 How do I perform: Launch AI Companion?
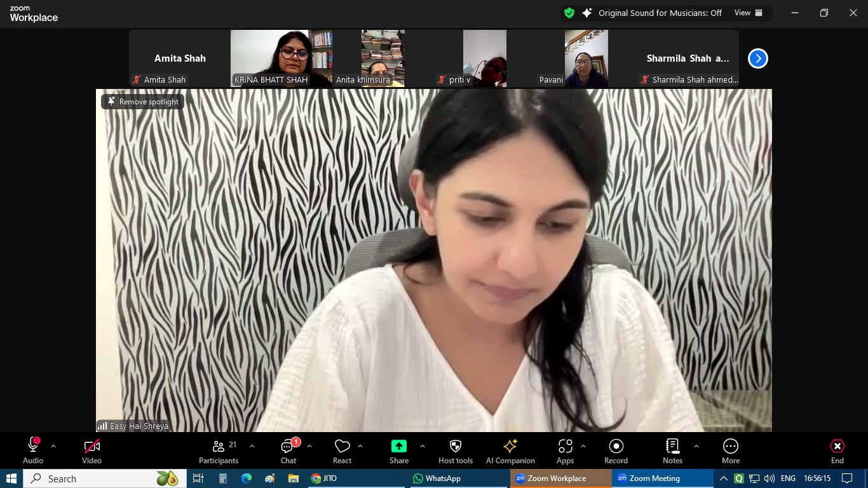510,451
